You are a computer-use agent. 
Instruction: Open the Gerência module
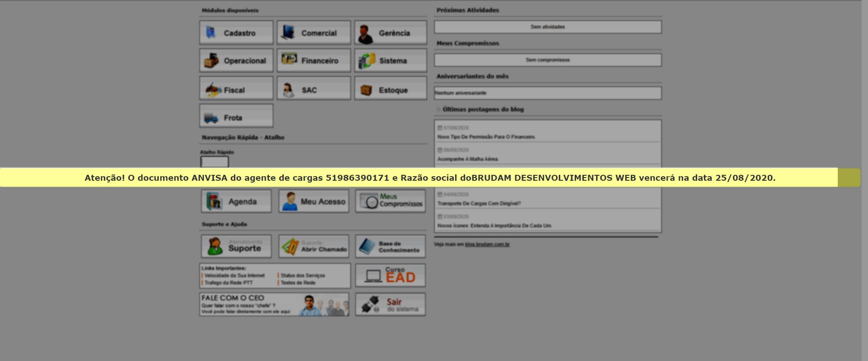coord(391,33)
